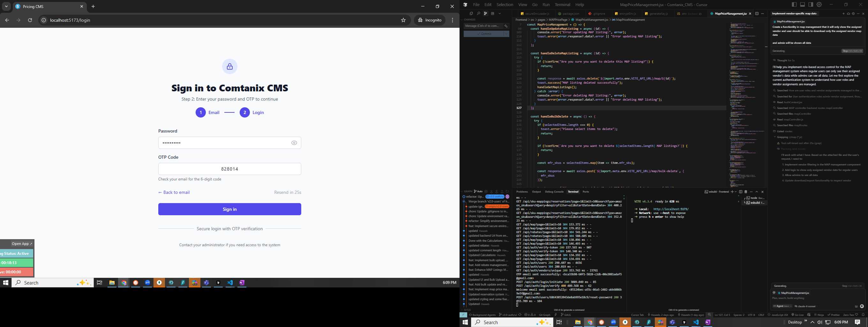This screenshot has width=868, height=327.
Task: Open editor more actions ellipsis
Action: coord(763,13)
